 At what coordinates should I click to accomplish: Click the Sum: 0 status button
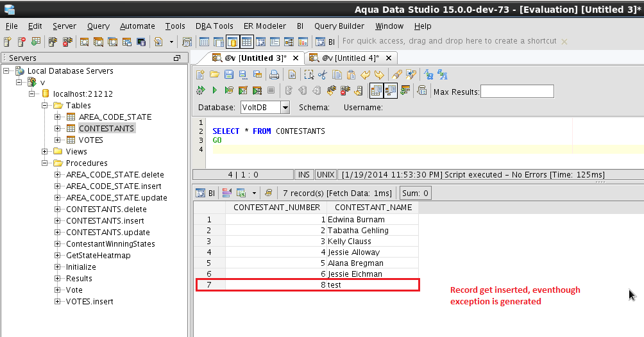click(x=415, y=193)
